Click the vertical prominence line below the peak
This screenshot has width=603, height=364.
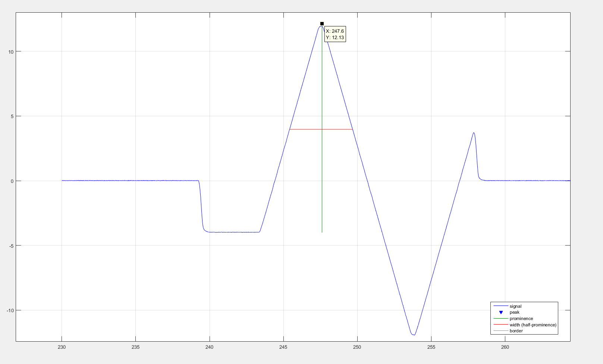[x=322, y=186]
